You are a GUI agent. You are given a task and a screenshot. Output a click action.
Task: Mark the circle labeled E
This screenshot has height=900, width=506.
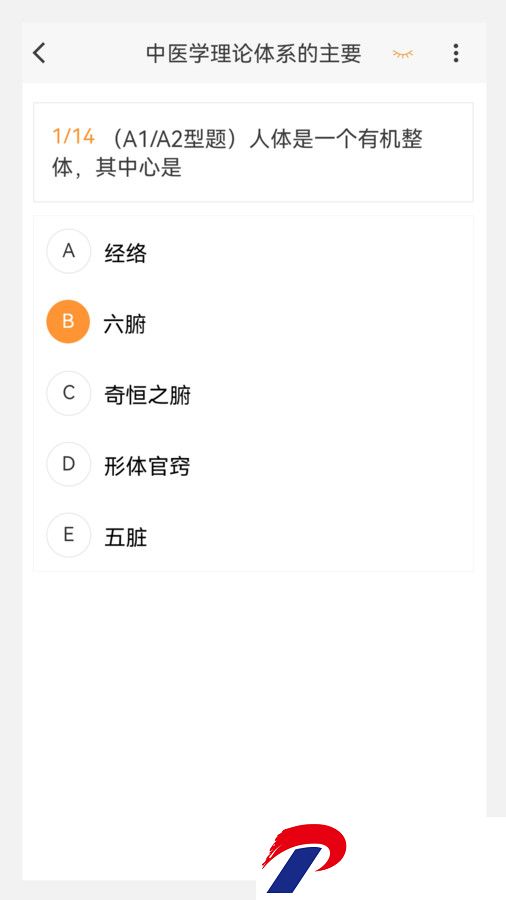[69, 535]
